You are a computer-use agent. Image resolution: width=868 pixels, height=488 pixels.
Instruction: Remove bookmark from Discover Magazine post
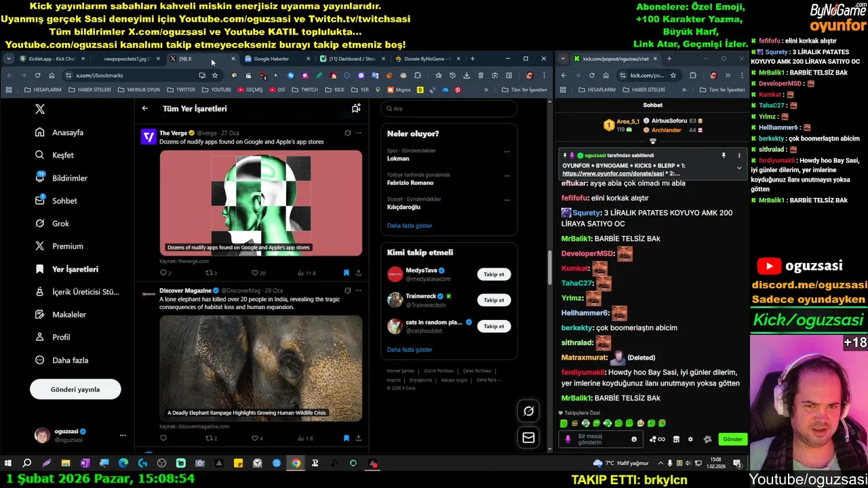[346, 438]
